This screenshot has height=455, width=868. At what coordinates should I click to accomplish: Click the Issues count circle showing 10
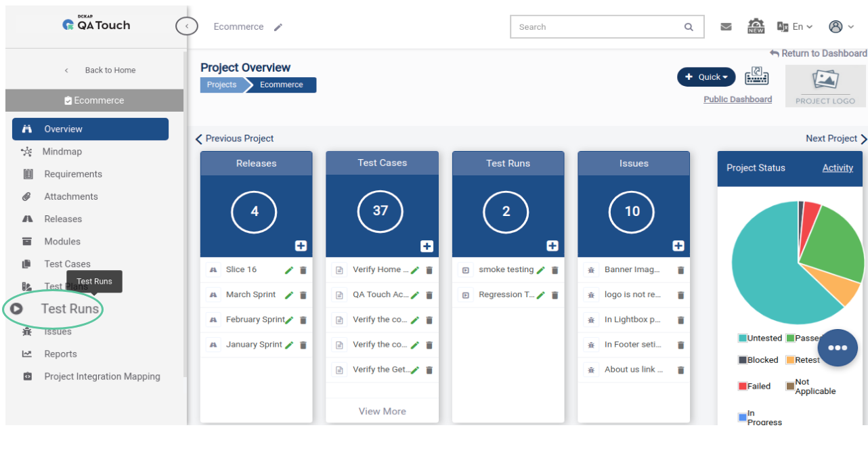click(632, 211)
